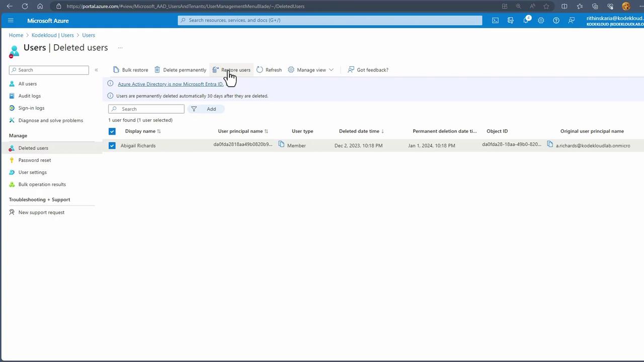Open the notifications bell

[526, 21]
